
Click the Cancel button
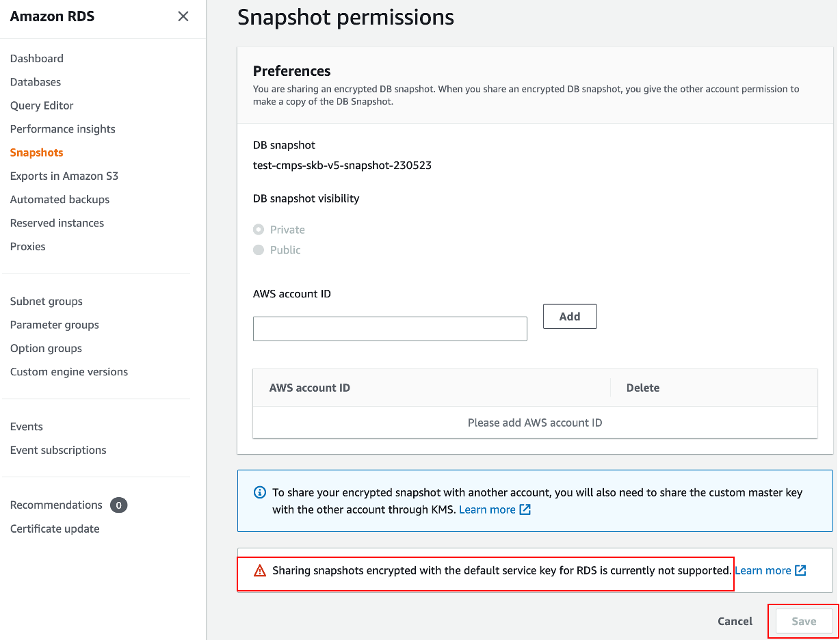(x=735, y=622)
